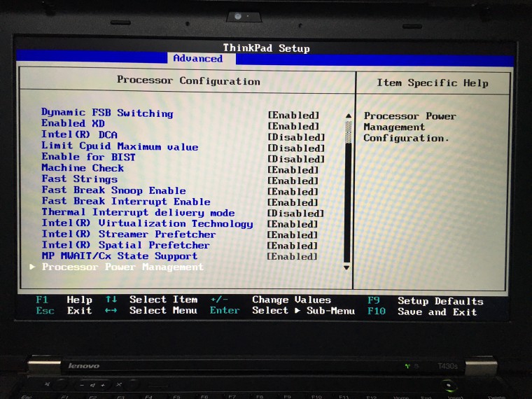The image size is (532, 399).
Task: Toggle Dynamic FSB Switching value Enabled
Action: tap(293, 115)
